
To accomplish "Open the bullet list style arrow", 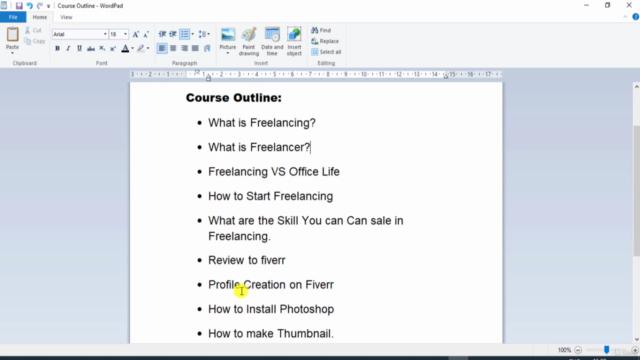I will (193, 34).
